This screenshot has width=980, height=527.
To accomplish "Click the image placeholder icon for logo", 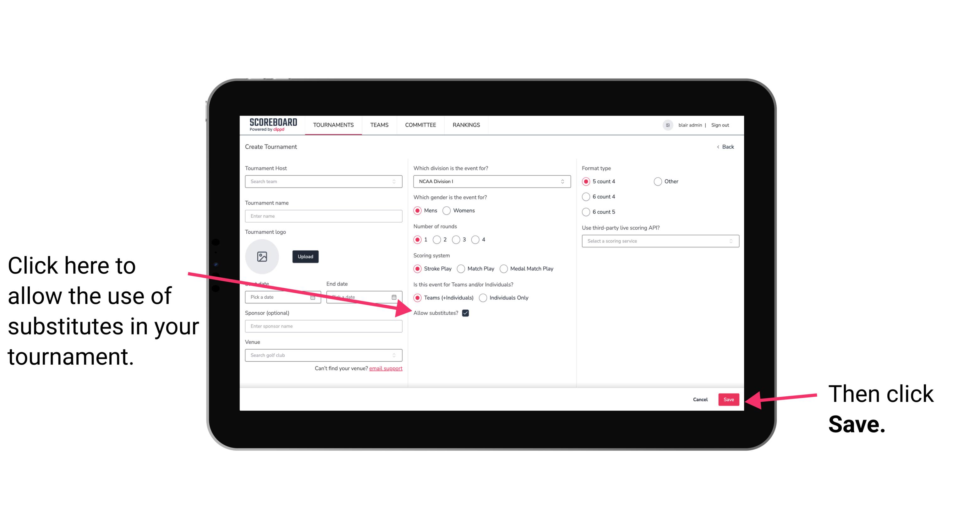I will click(262, 256).
